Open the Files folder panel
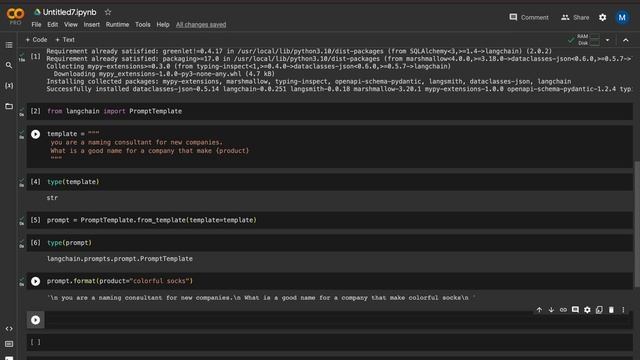 (x=9, y=106)
